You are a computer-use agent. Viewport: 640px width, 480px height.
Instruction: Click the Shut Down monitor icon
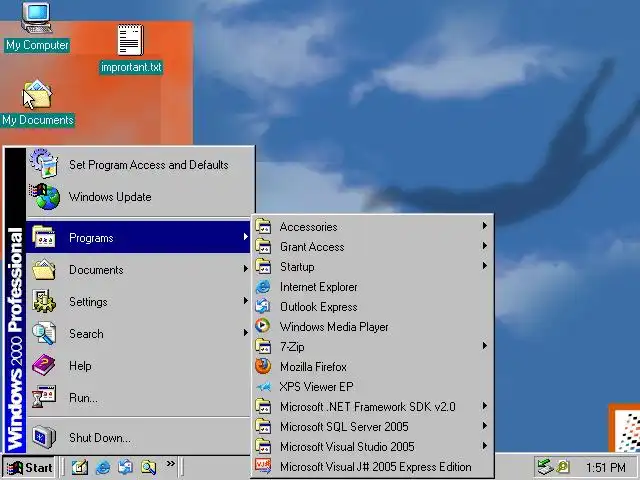44,437
